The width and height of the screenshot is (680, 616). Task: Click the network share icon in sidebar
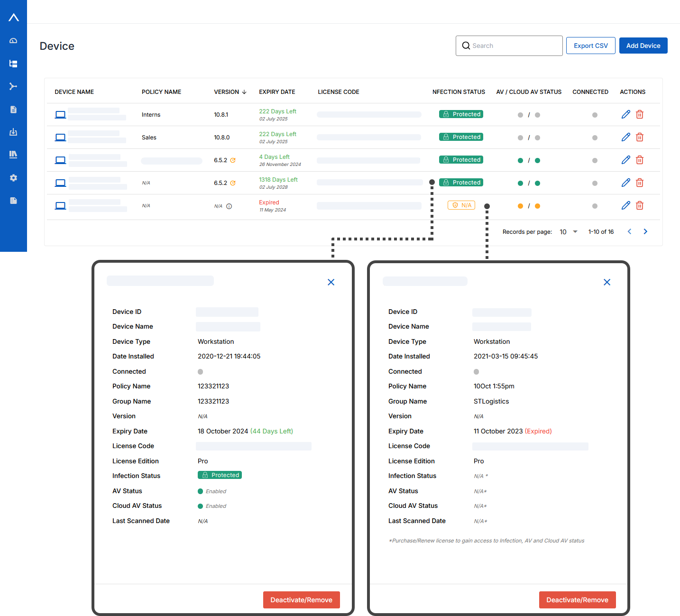point(13,86)
